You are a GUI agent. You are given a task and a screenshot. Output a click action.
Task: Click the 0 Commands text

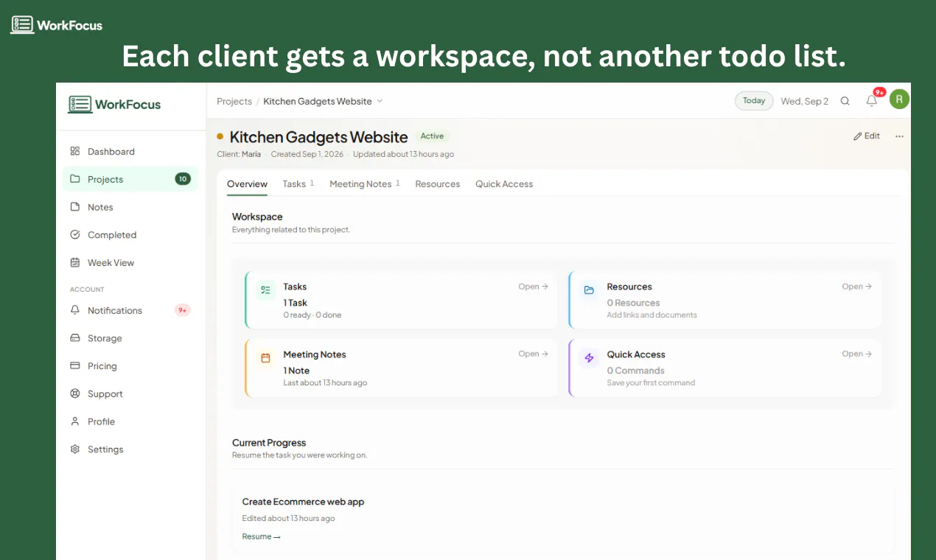pyautogui.click(x=635, y=371)
